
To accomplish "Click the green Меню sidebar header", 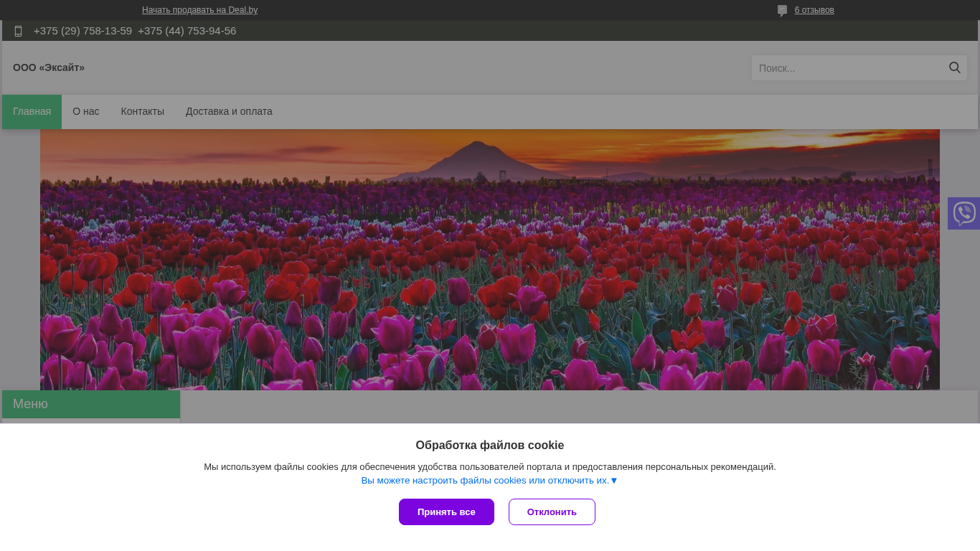I will [90, 404].
